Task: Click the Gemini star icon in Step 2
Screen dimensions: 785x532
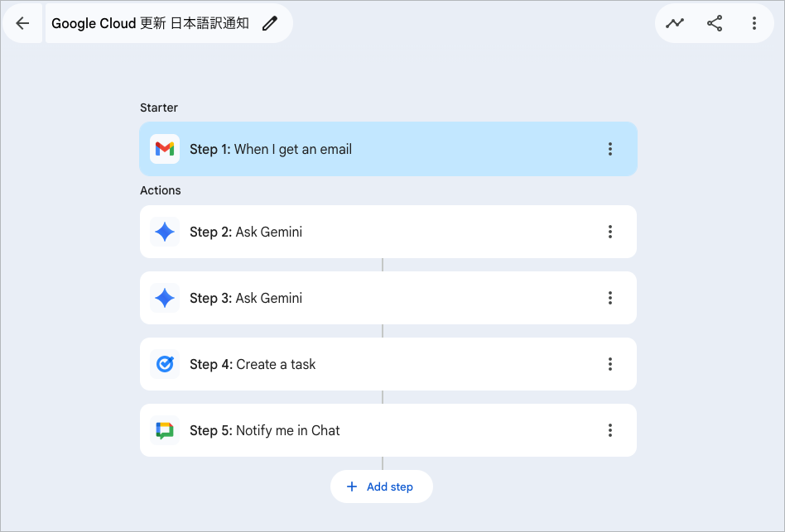Action: [x=165, y=232]
